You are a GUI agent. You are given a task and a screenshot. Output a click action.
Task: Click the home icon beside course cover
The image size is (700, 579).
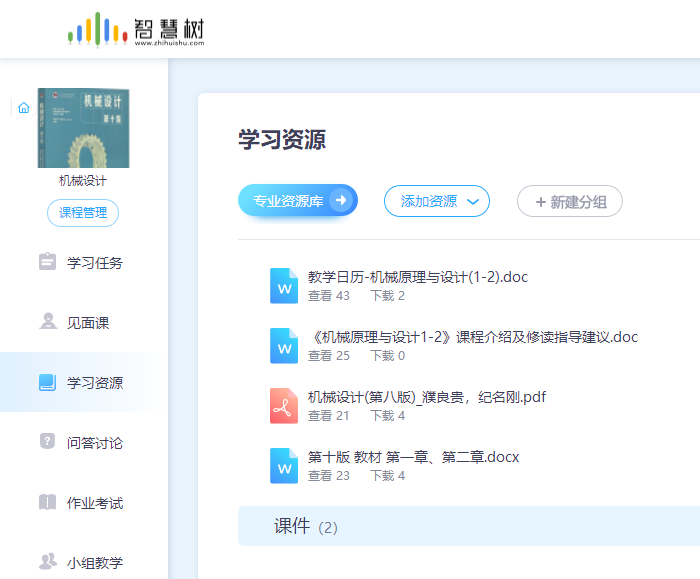coord(23,108)
